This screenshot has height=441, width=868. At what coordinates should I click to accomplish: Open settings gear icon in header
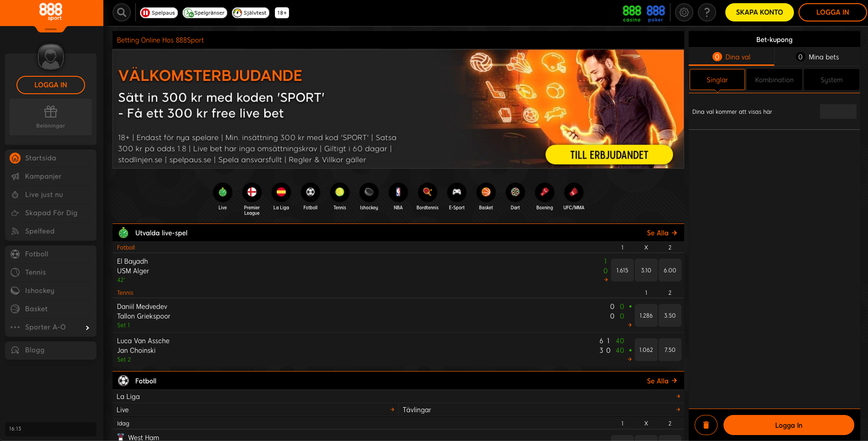(684, 12)
